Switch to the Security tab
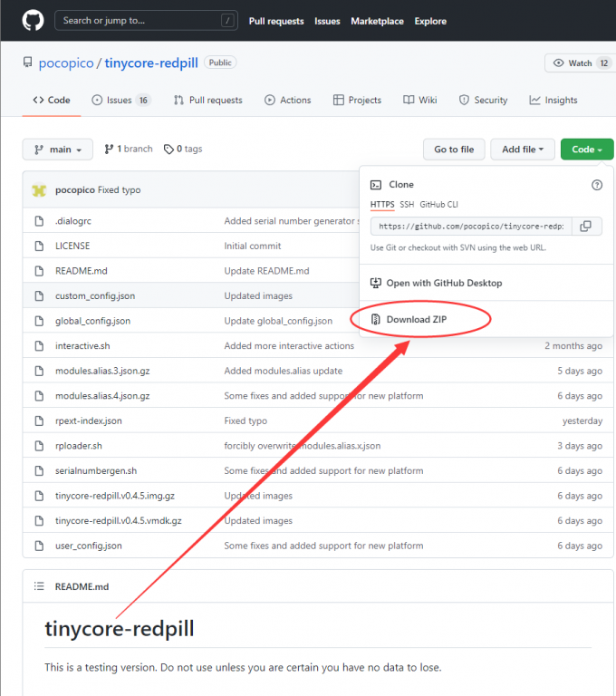The height and width of the screenshot is (696, 616). coord(484,101)
